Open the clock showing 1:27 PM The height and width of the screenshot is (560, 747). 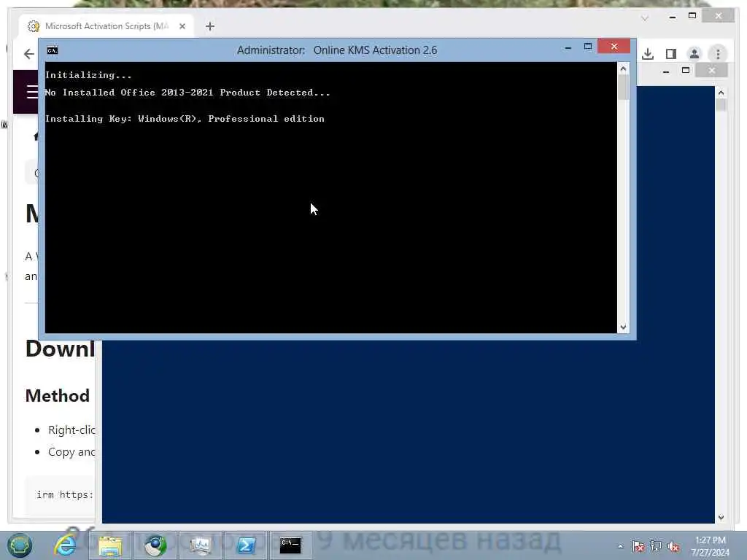(711, 546)
